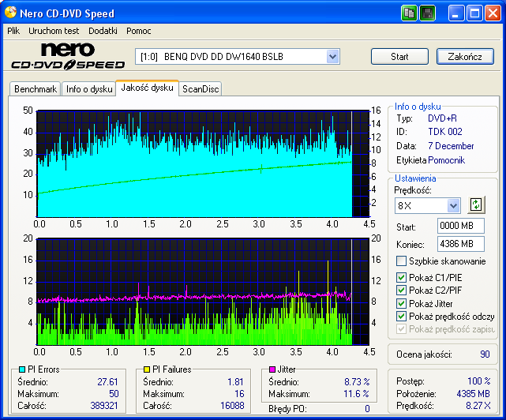The image size is (506, 420).
Task: Click the Nero CD-DVD Speed logo
Action: click(68, 56)
